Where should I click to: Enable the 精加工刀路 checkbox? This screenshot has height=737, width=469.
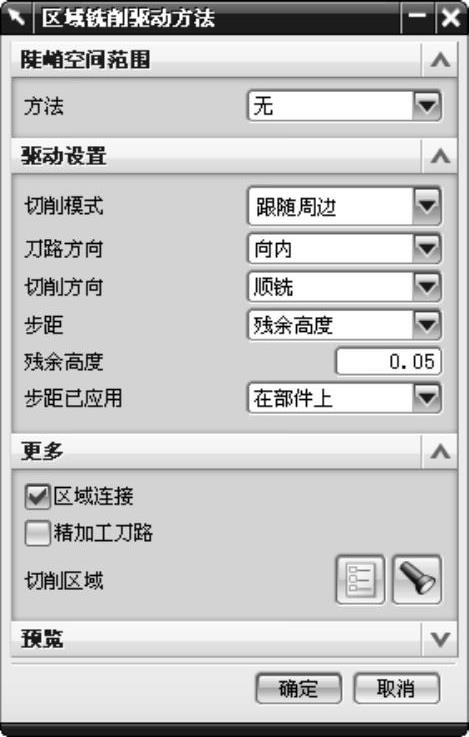37,533
